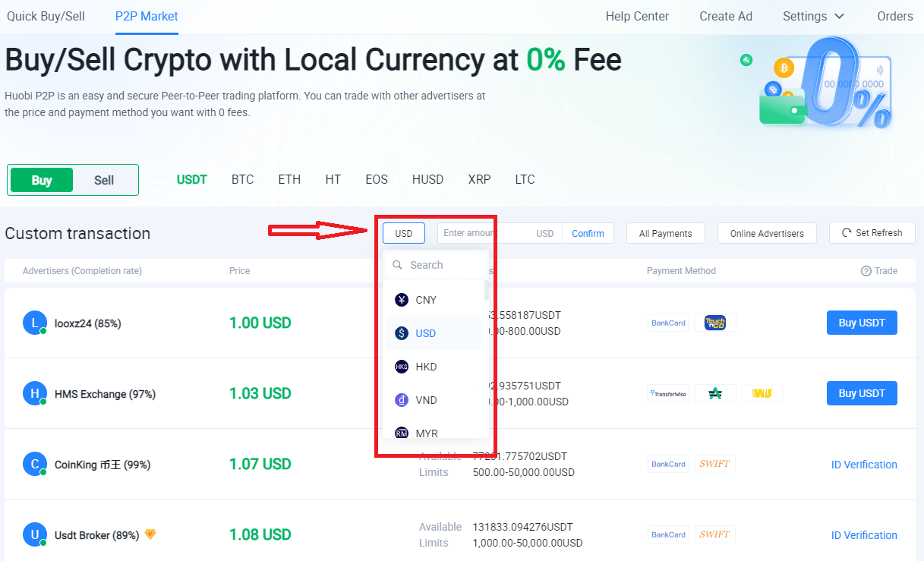This screenshot has width=924, height=561.
Task: Click Buy USDT for looxz24
Action: point(862,323)
